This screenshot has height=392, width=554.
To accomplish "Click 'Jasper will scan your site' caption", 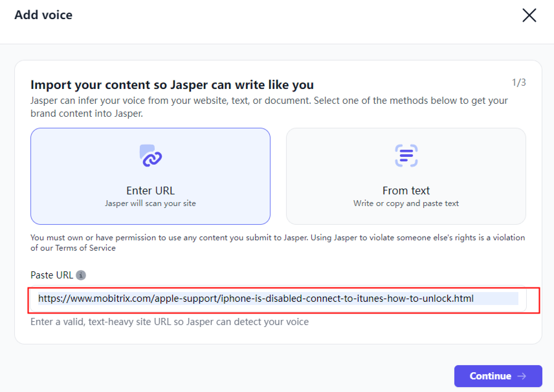I will pos(150,203).
